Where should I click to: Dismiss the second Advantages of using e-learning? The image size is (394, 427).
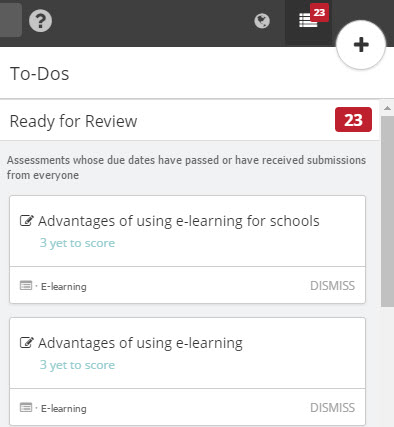click(x=332, y=408)
